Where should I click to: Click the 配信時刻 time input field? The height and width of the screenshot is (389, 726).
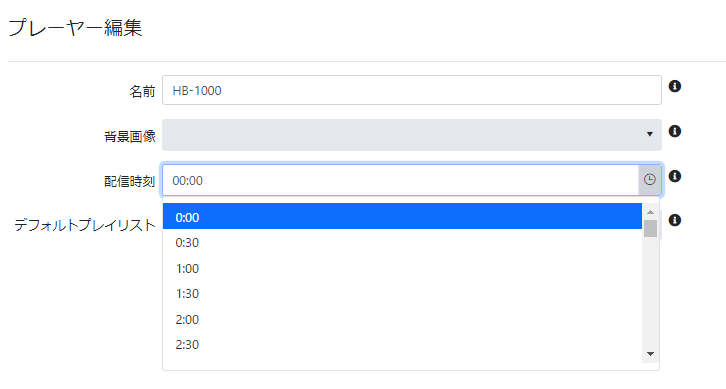click(401, 180)
